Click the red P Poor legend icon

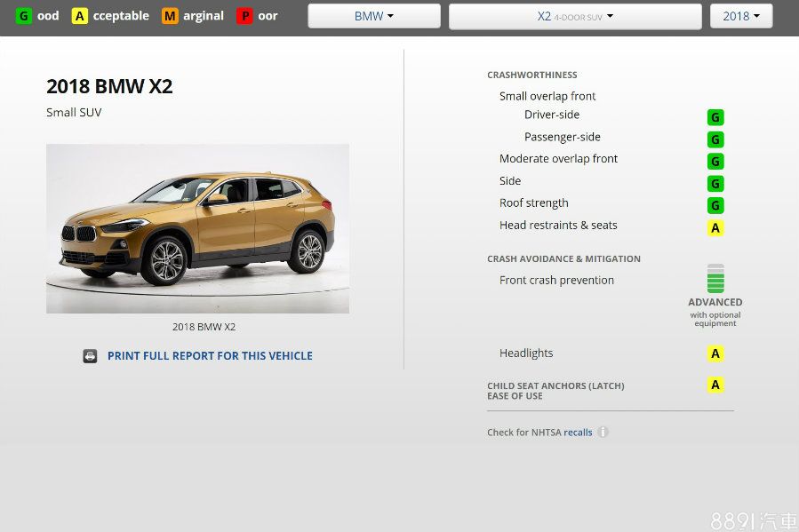pos(244,16)
